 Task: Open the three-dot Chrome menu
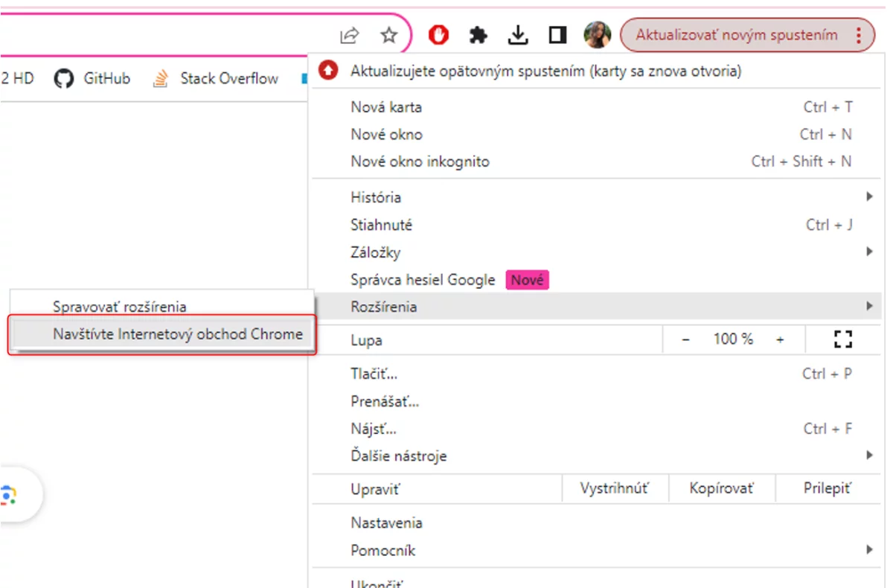(860, 35)
